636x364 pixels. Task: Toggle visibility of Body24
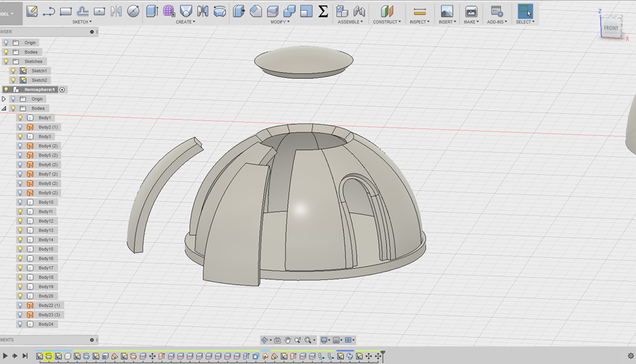[20, 324]
